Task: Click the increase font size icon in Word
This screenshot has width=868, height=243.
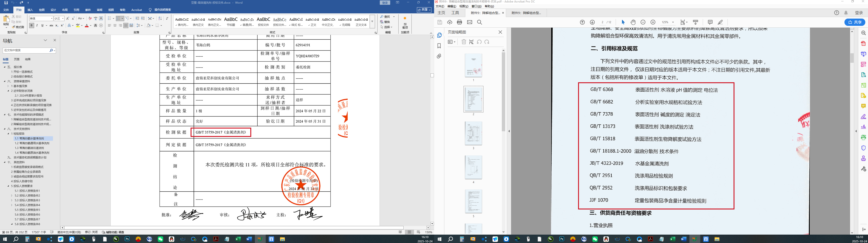Action: (68, 19)
